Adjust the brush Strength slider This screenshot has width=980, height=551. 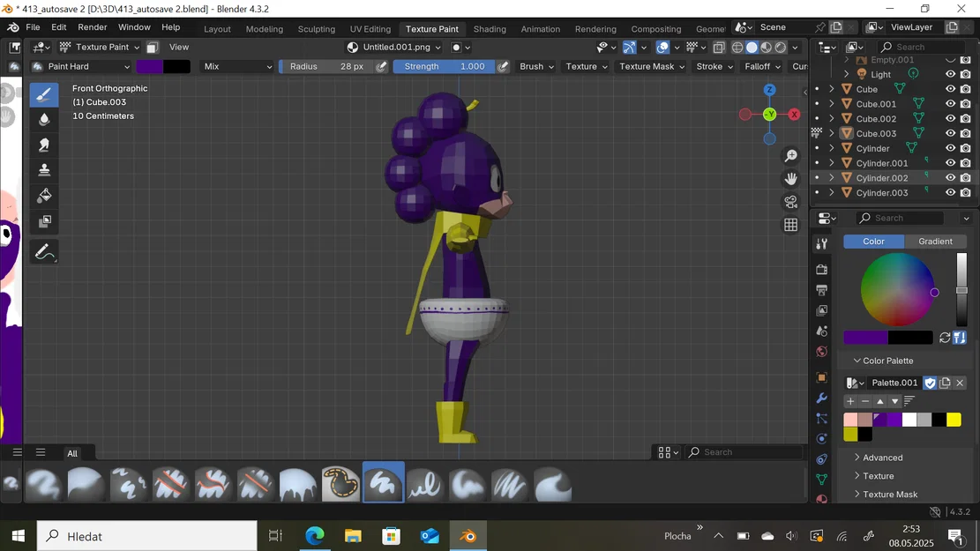pos(444,66)
